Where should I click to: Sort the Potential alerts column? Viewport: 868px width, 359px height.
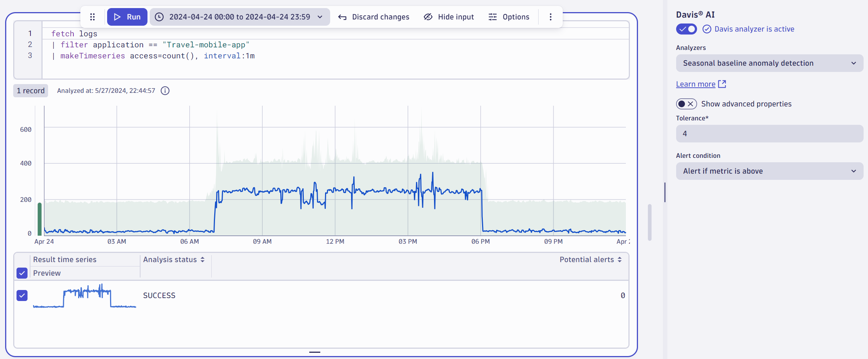[620, 260]
